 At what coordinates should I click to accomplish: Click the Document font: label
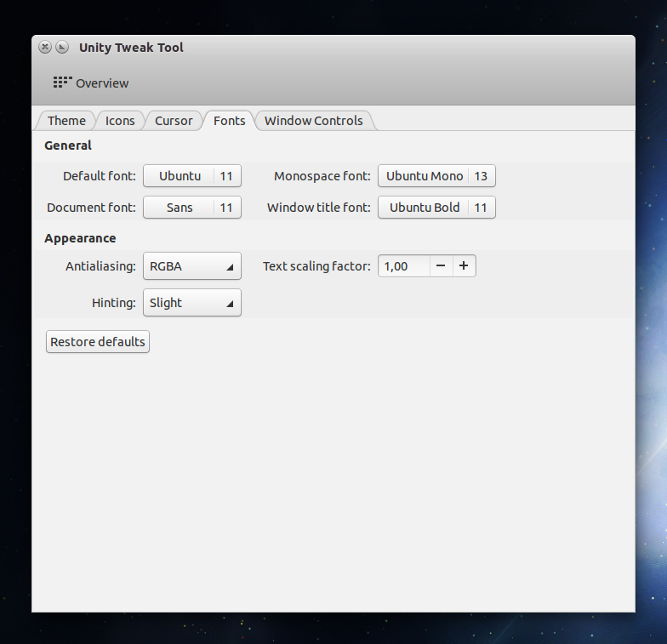point(91,208)
